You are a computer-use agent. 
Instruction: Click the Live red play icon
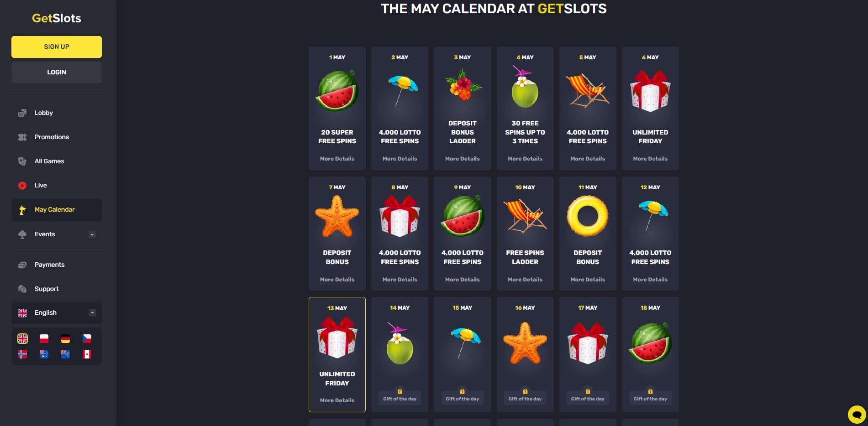pos(22,185)
